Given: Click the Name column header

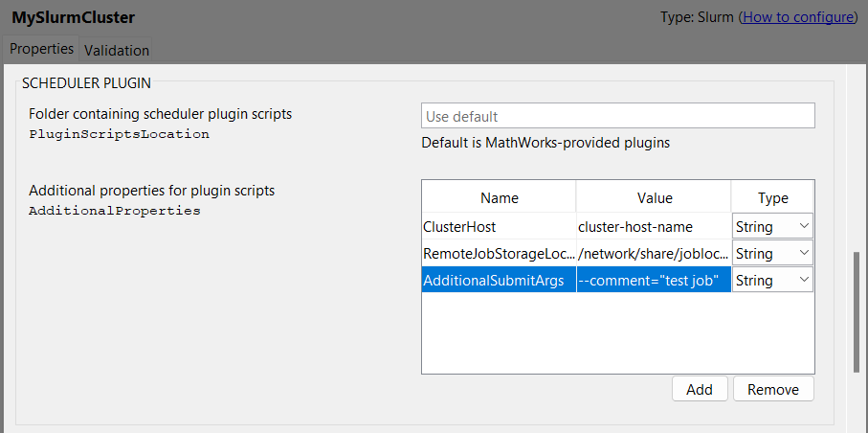Looking at the screenshot, I should [499, 198].
